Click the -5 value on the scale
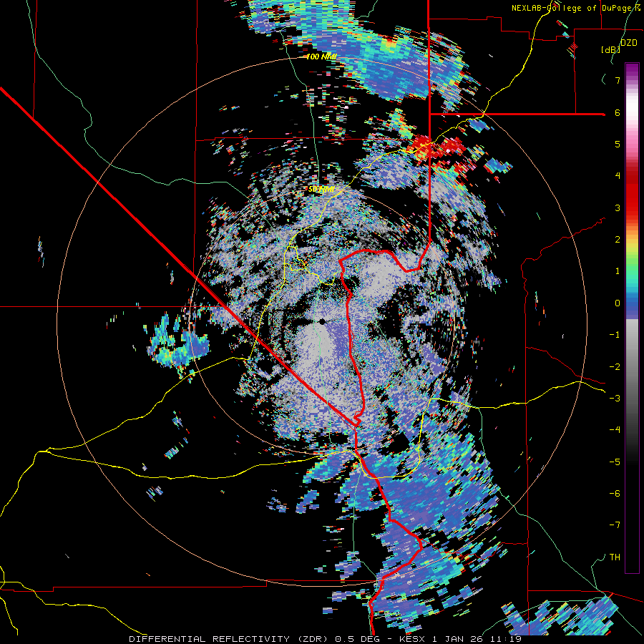This screenshot has height=644, width=644. [615, 462]
